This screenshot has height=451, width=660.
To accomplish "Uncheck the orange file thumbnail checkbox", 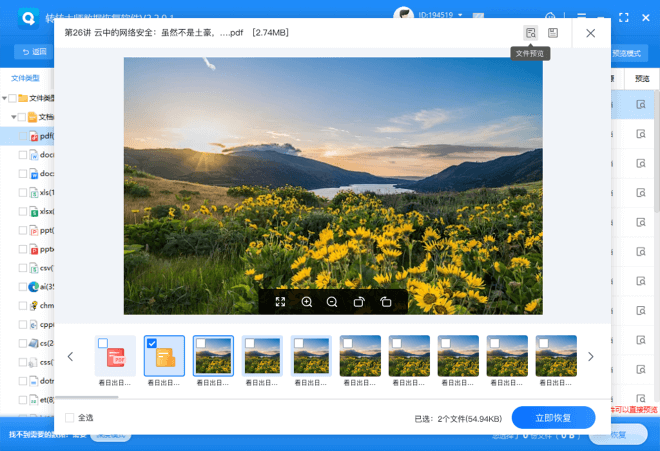I will click(x=152, y=343).
